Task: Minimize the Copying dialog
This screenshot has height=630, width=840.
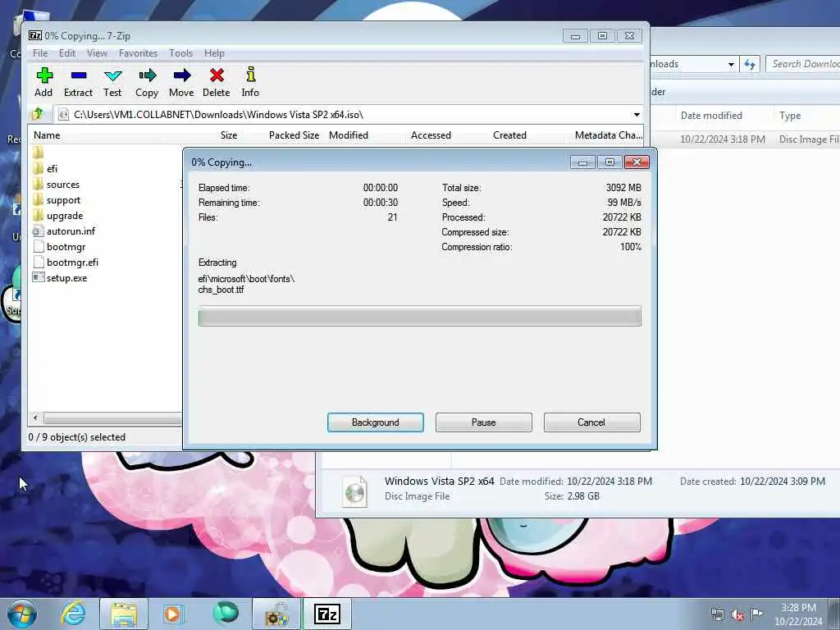Action: pos(582,162)
